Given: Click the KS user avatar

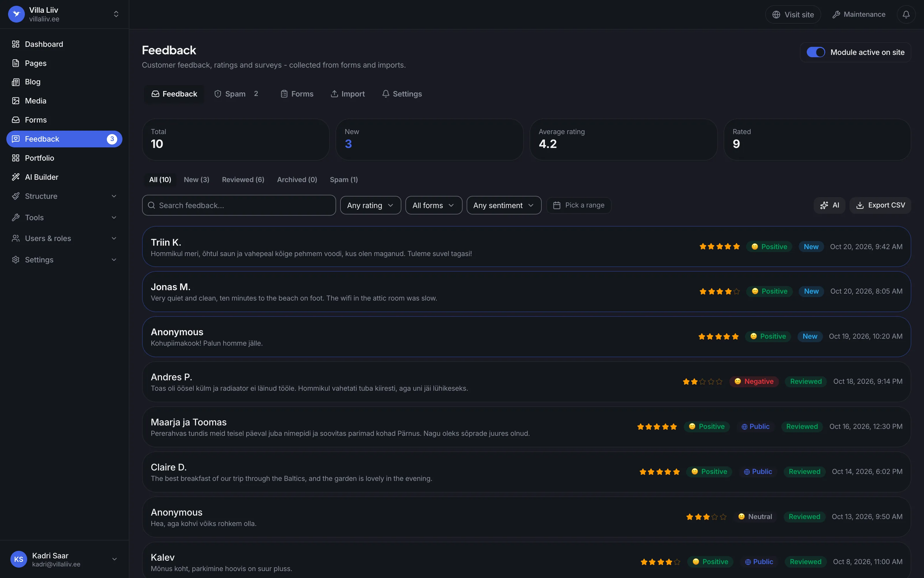Looking at the screenshot, I should (19, 559).
